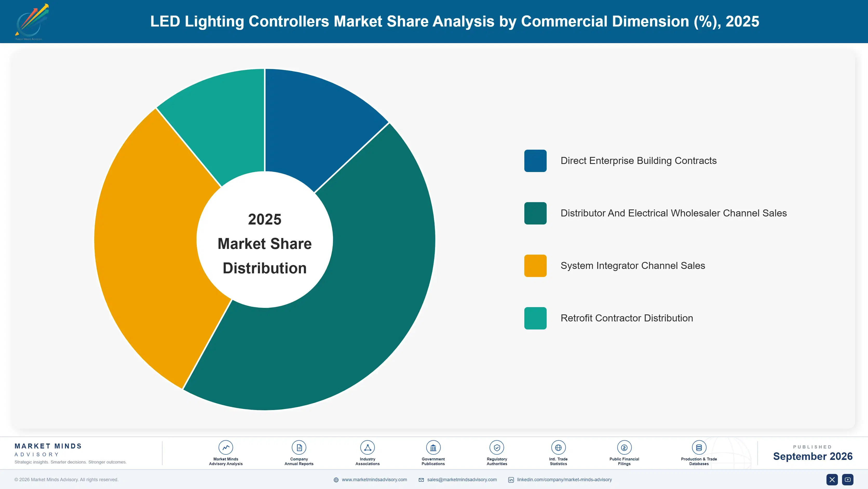Click the blue Direct Enterprise Building Contracts swatch
This screenshot has height=489, width=868.
click(x=535, y=161)
